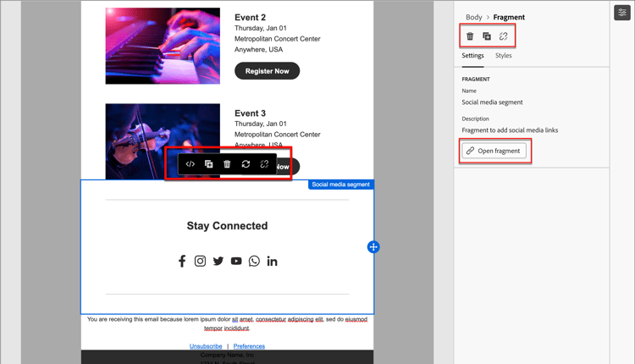Click the Unsubscribe link

click(x=206, y=346)
